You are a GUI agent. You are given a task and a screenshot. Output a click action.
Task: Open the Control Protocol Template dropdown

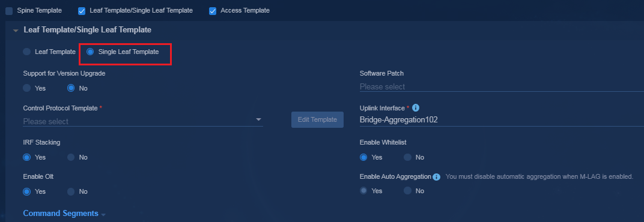click(x=143, y=121)
